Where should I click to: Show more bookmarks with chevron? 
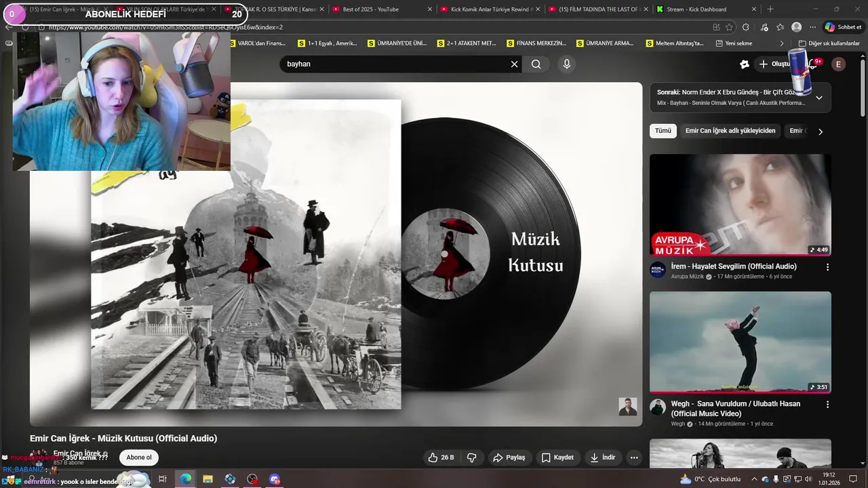pyautogui.click(x=781, y=43)
